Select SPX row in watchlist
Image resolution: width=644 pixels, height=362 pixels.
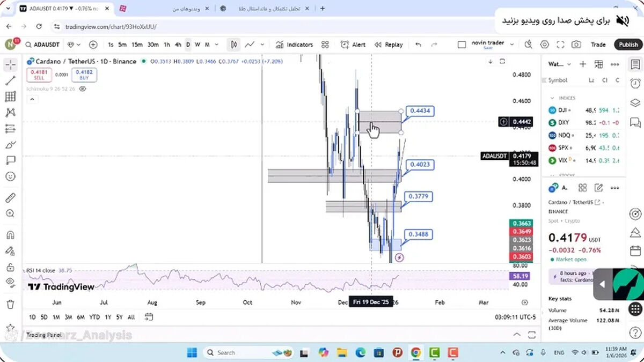[x=584, y=147]
